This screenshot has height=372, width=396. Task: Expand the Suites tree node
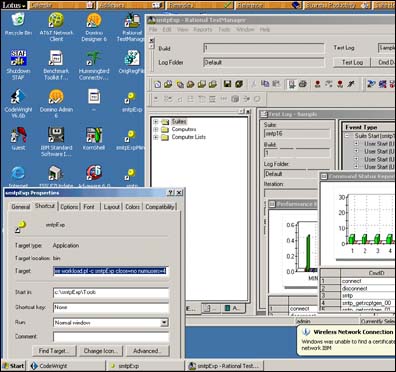point(156,122)
